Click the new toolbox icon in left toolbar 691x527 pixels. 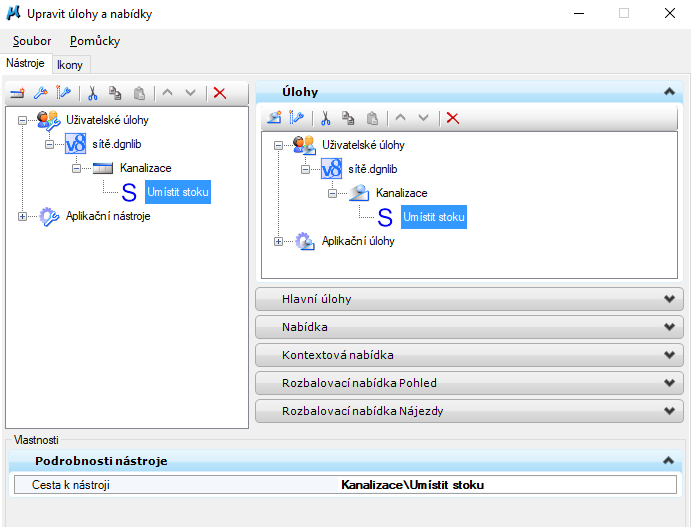pos(17,93)
